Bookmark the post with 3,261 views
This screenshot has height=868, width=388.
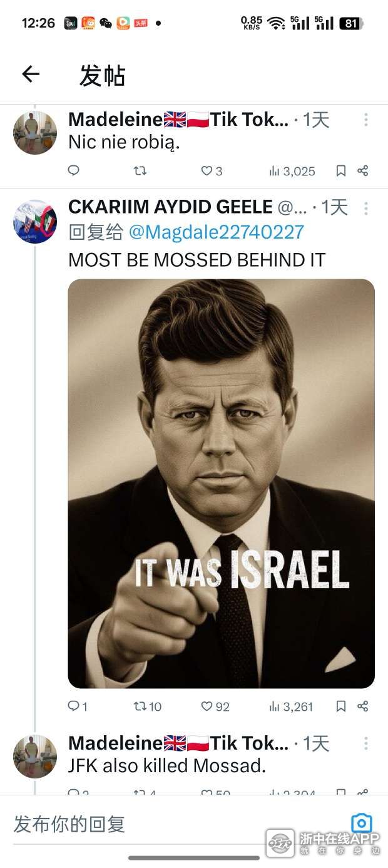[341, 706]
